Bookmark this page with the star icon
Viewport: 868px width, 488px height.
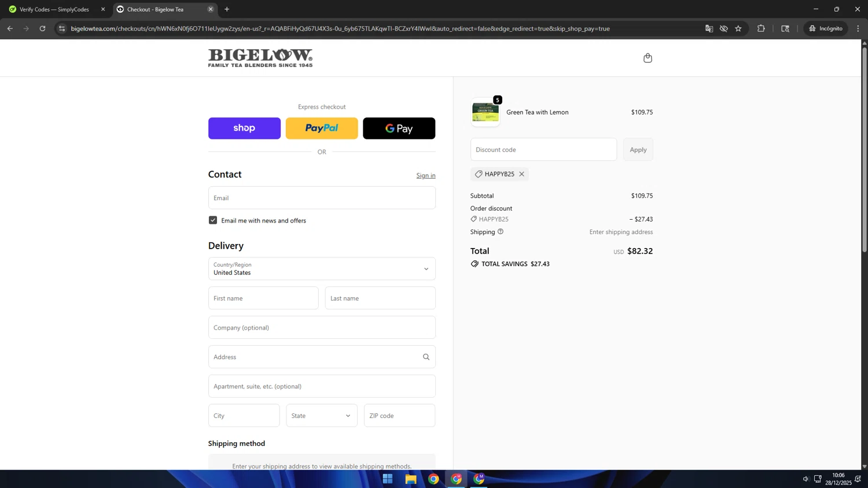pyautogui.click(x=738, y=28)
